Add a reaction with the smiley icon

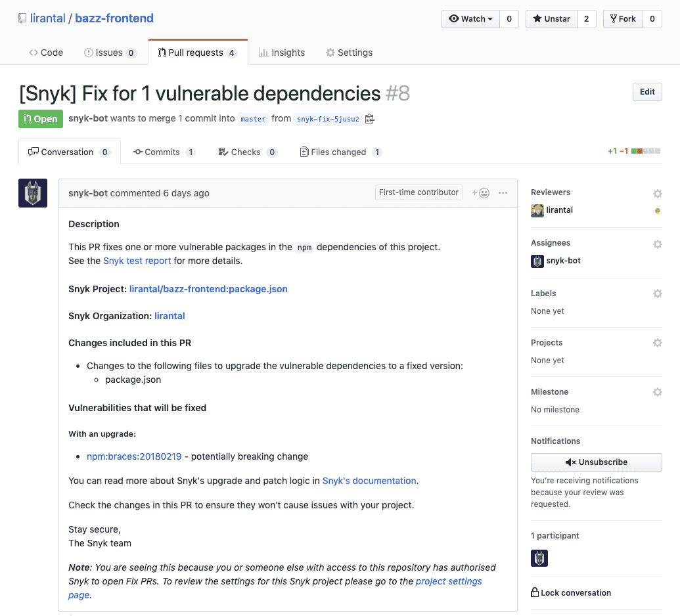(480, 193)
